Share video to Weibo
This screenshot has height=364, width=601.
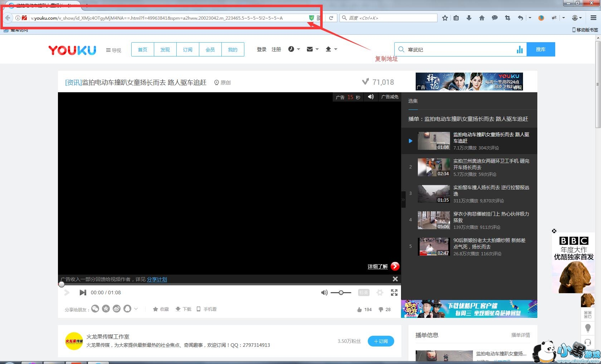117,309
